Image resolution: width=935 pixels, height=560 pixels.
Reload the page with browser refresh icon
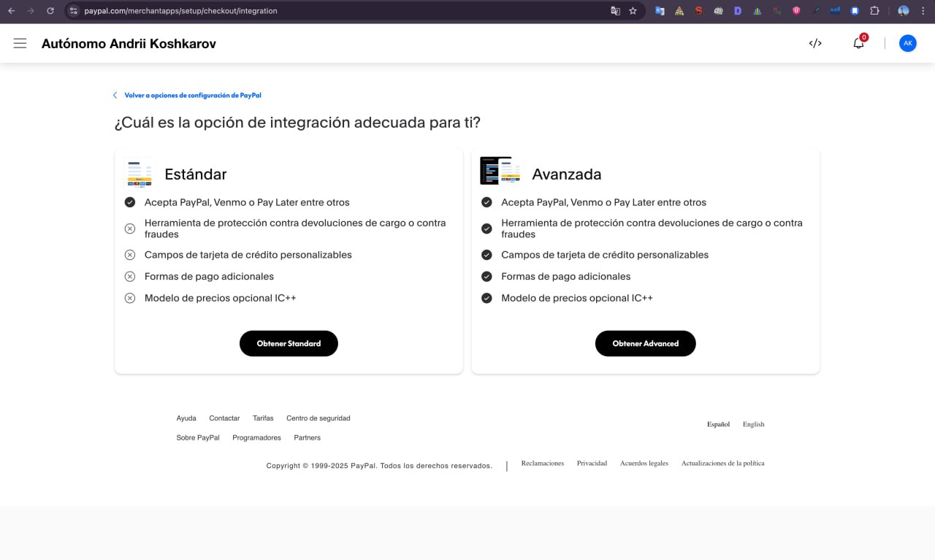click(50, 11)
